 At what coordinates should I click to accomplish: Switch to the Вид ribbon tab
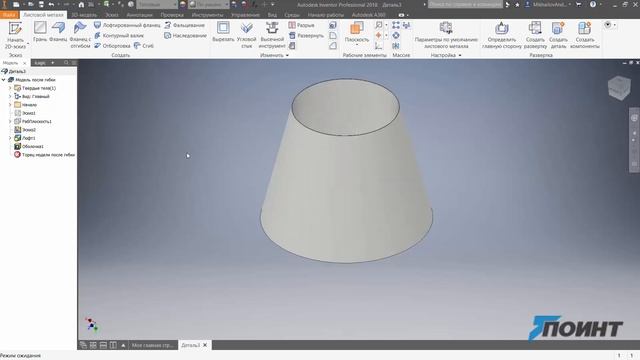pyautogui.click(x=272, y=15)
